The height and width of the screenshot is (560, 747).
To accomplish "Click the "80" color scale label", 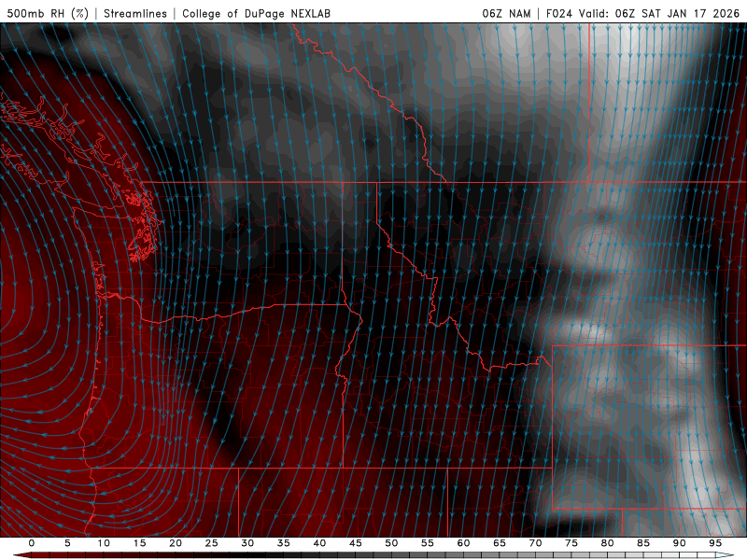I will coord(608,543).
